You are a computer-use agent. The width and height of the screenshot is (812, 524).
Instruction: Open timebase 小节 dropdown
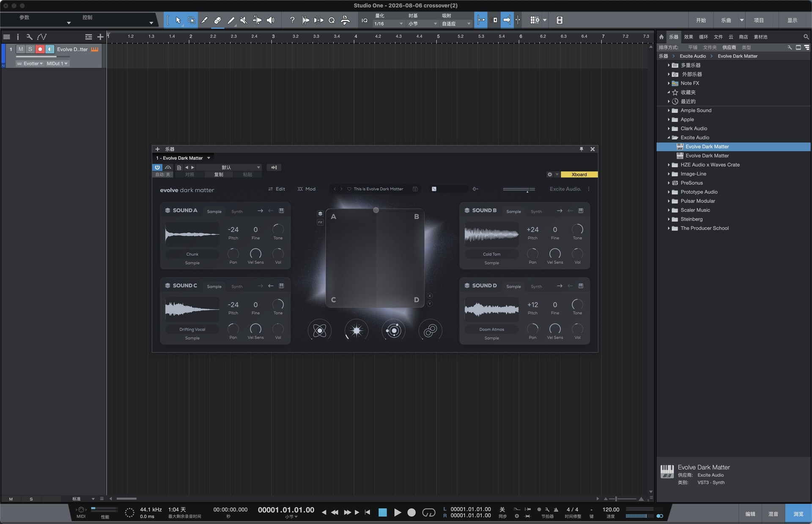(422, 24)
